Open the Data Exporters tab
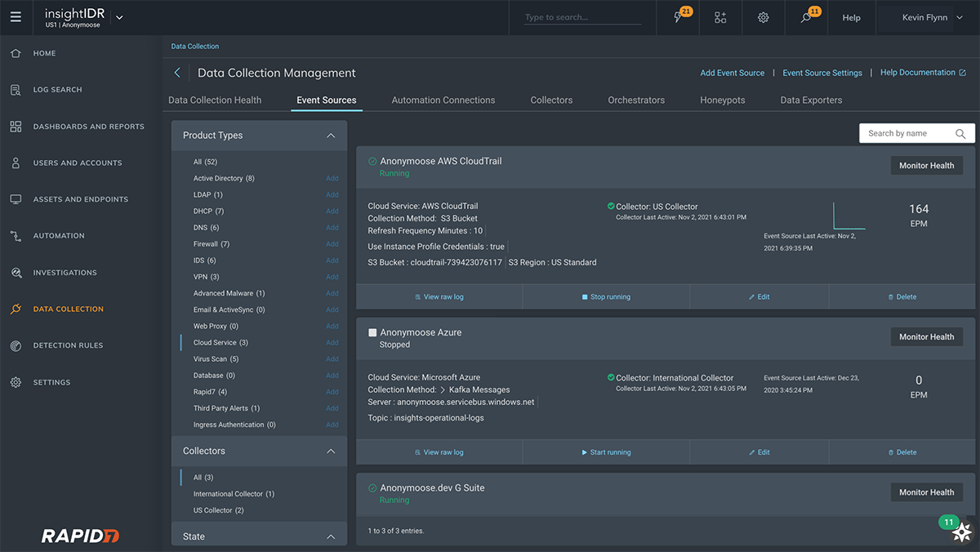Image resolution: width=980 pixels, height=552 pixels. [x=811, y=100]
